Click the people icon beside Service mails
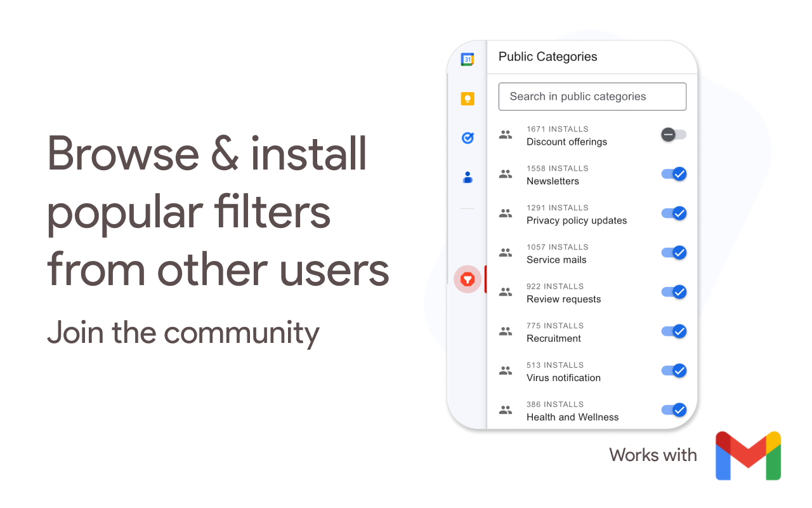The height and width of the screenshot is (508, 812). pyautogui.click(x=506, y=253)
